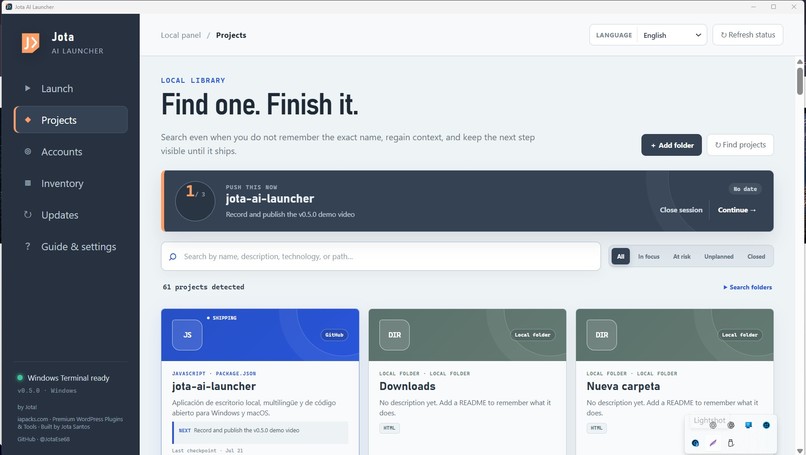Click the GitHub @JotaEse68 footer link
This screenshot has width=806, height=455.
click(44, 439)
